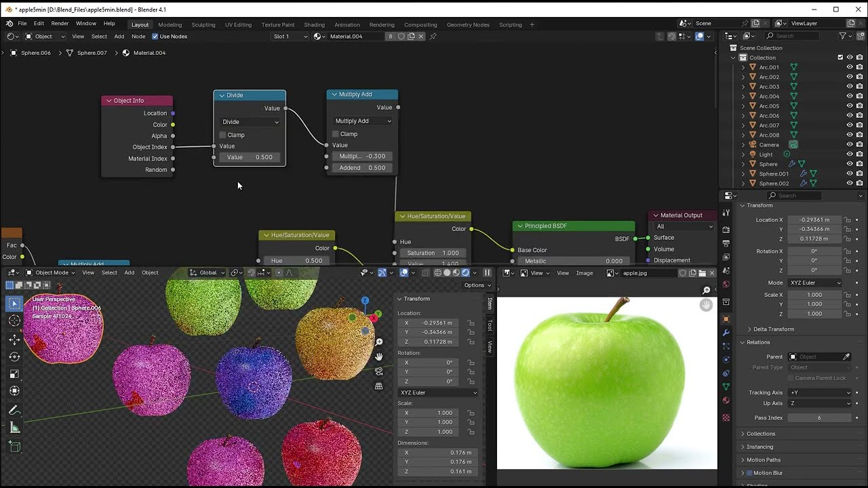This screenshot has width=868, height=488.
Task: Choose the Move tool in viewport toolbar
Action: coord(14,339)
